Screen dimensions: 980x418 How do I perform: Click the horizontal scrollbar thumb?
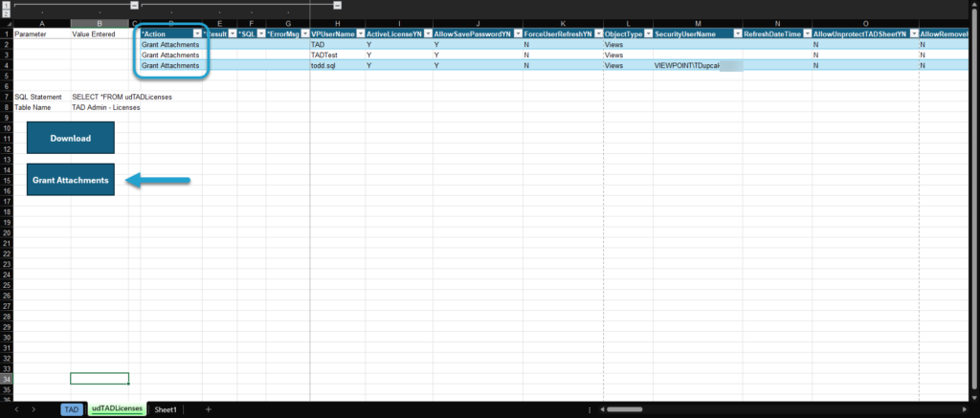(x=625, y=410)
